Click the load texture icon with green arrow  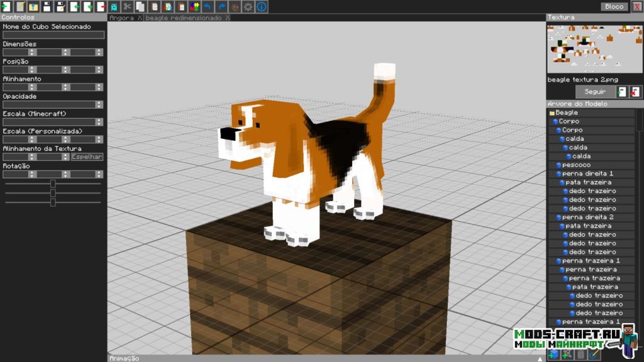622,92
